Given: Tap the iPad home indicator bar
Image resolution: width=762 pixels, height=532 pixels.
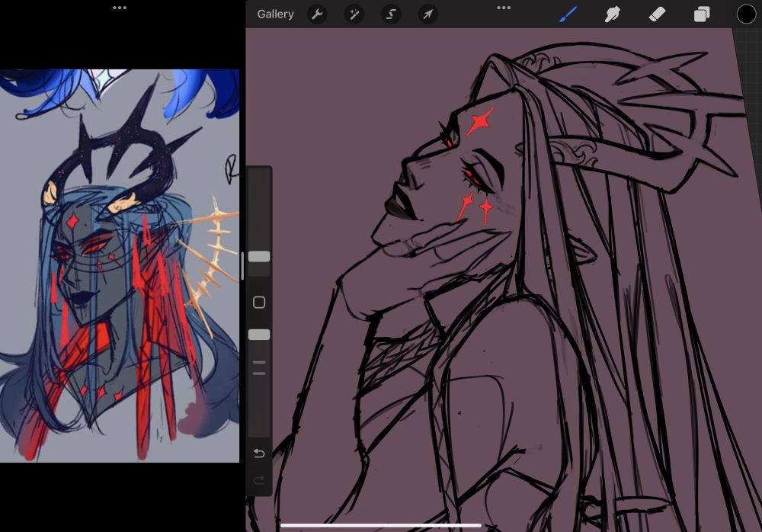Looking at the screenshot, I should click(x=381, y=525).
